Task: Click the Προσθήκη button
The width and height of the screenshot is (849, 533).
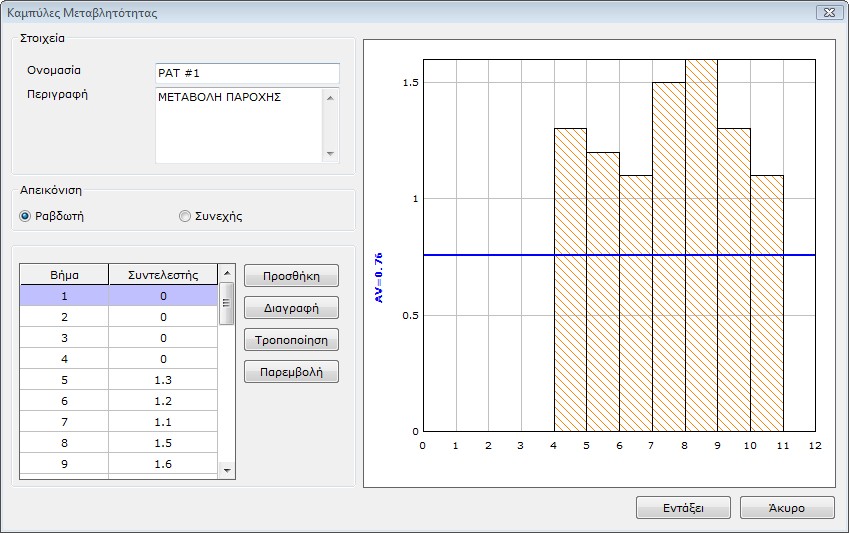Action: pyautogui.click(x=291, y=276)
